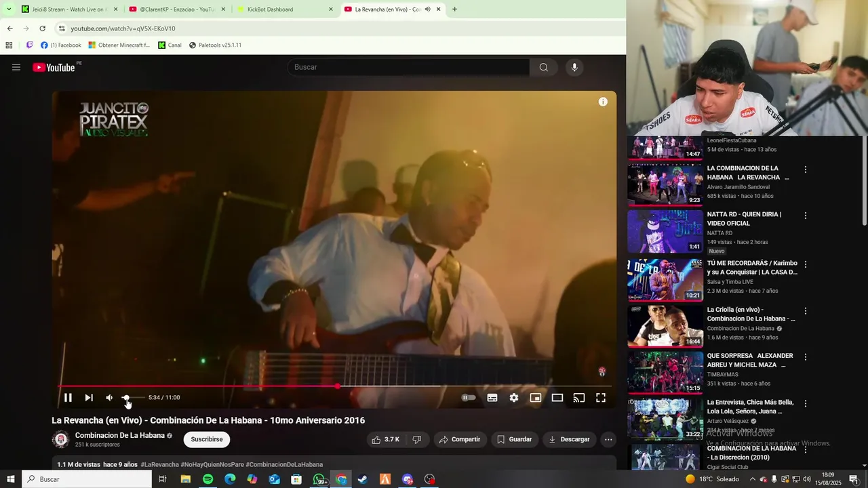Viewport: 868px width, 488px height.
Task: Open the apps grid in bookmarks bar
Action: pyautogui.click(x=9, y=45)
